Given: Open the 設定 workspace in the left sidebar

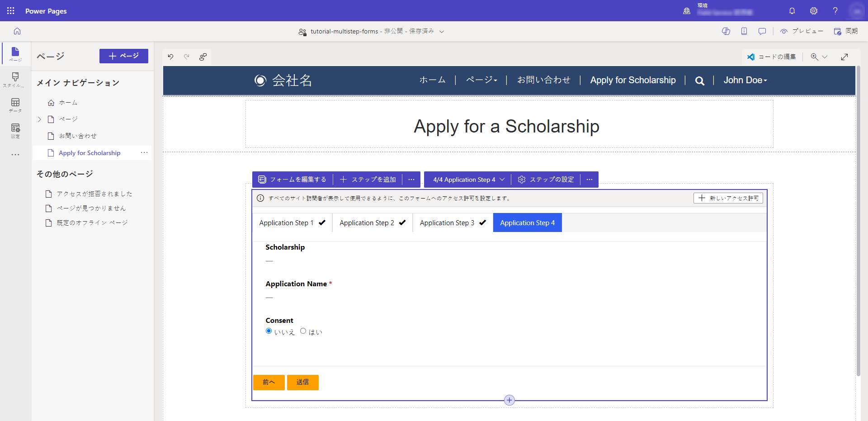Looking at the screenshot, I should pyautogui.click(x=15, y=131).
